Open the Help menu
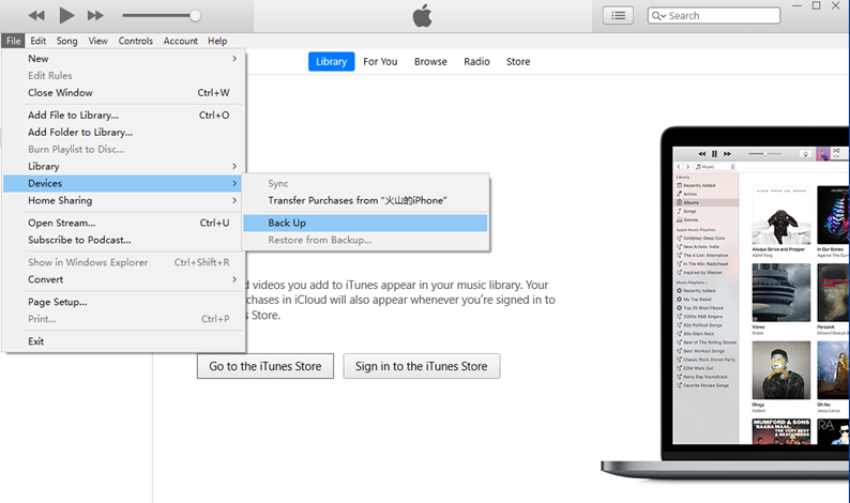850x503 pixels. pyautogui.click(x=217, y=41)
